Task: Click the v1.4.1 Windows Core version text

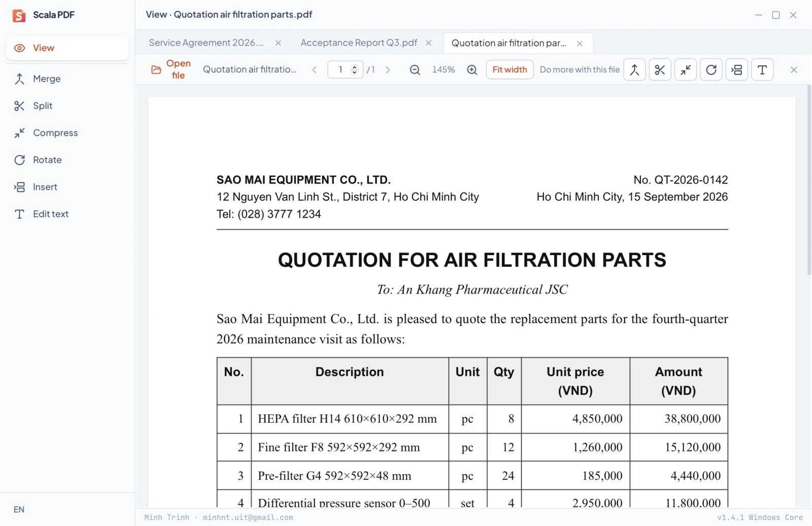Action: 760,518
